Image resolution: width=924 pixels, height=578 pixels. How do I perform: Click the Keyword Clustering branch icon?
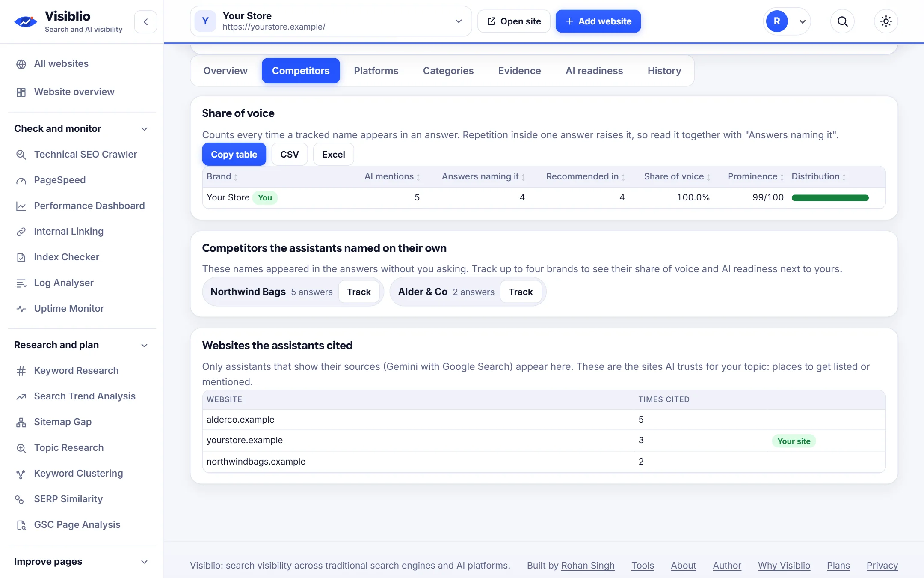pos(21,474)
